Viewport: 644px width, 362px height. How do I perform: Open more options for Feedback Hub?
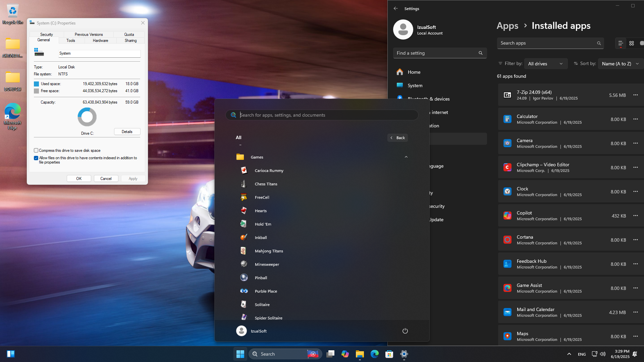click(636, 264)
